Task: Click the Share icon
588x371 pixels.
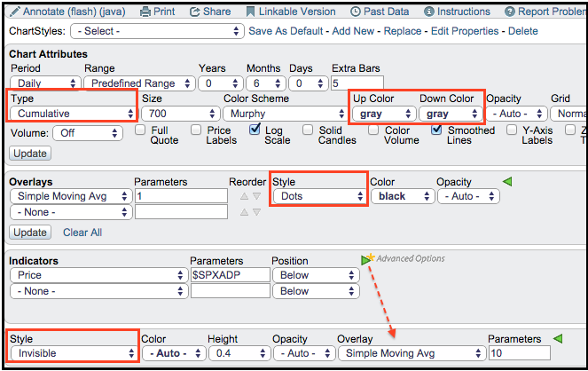Action: point(194,12)
